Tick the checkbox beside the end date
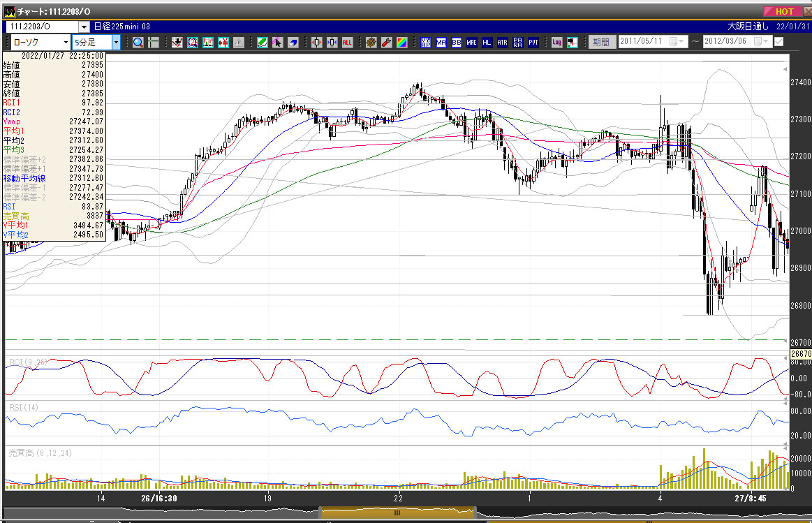This screenshot has width=812, height=523. pos(778,42)
